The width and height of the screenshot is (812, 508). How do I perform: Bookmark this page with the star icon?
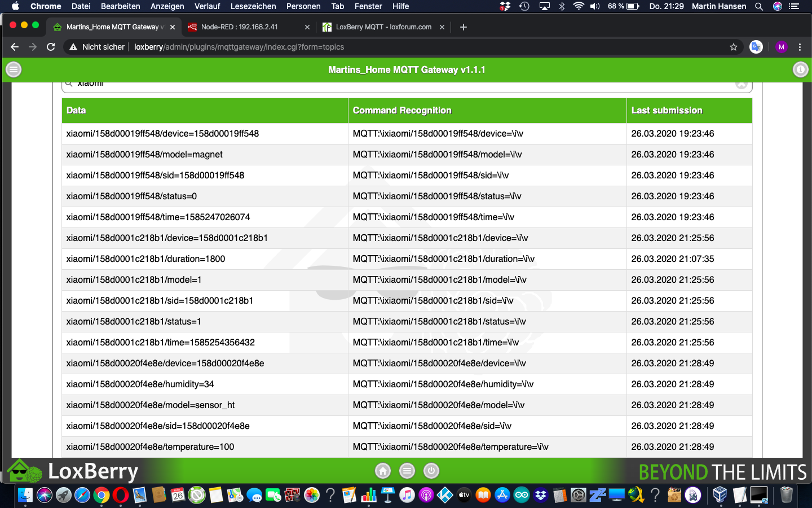point(734,47)
